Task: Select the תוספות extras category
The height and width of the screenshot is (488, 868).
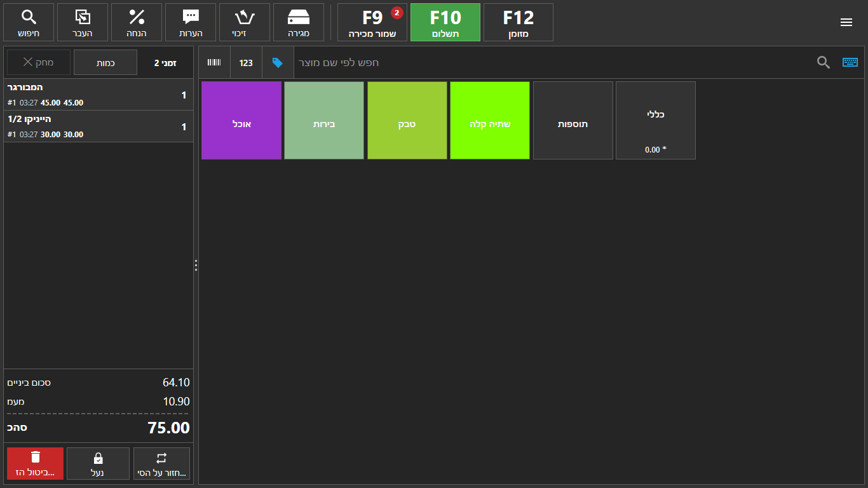Action: tap(573, 120)
